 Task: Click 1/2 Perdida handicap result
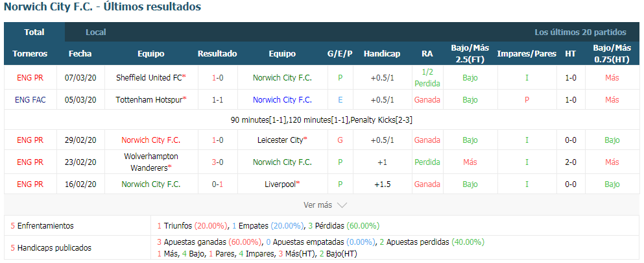coord(427,77)
